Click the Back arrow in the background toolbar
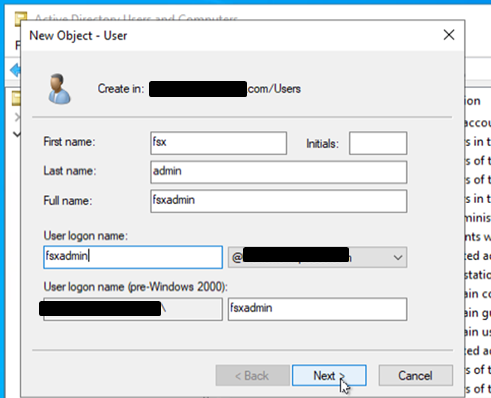The height and width of the screenshot is (398, 491). pos(15,70)
